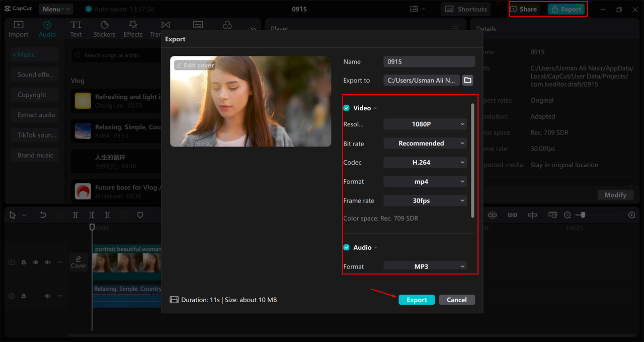644x342 pixels.
Task: Open the layout switcher dropdown
Action: [x=418, y=9]
